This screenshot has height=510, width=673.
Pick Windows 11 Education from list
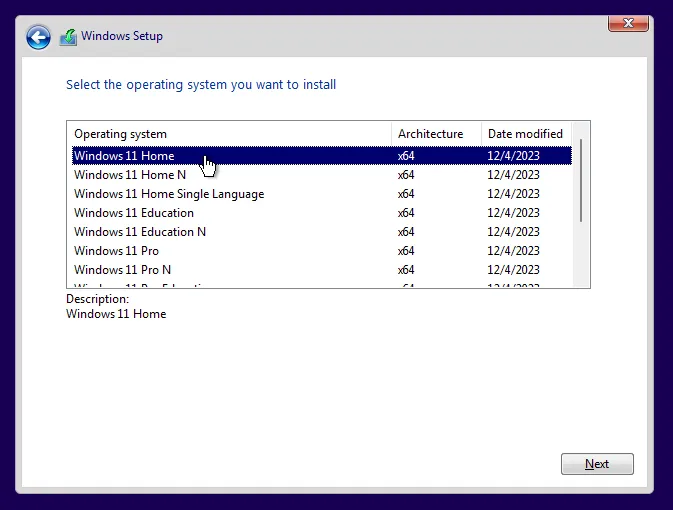(134, 213)
